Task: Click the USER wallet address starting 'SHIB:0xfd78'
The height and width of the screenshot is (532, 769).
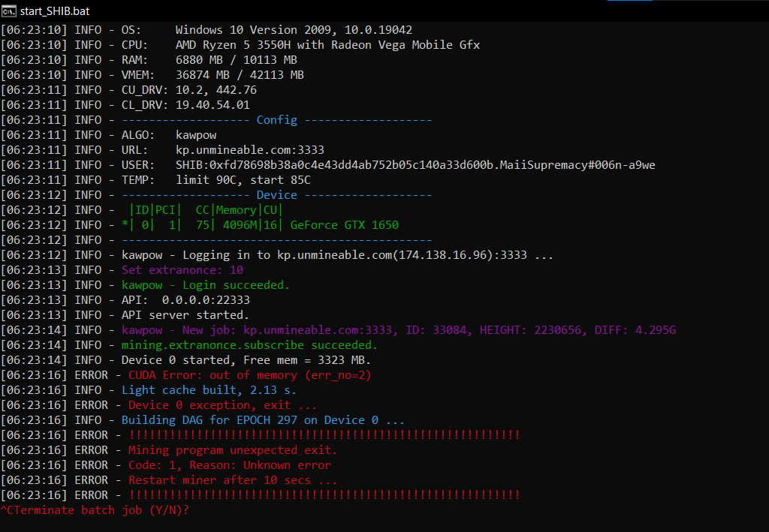Action: 415,165
